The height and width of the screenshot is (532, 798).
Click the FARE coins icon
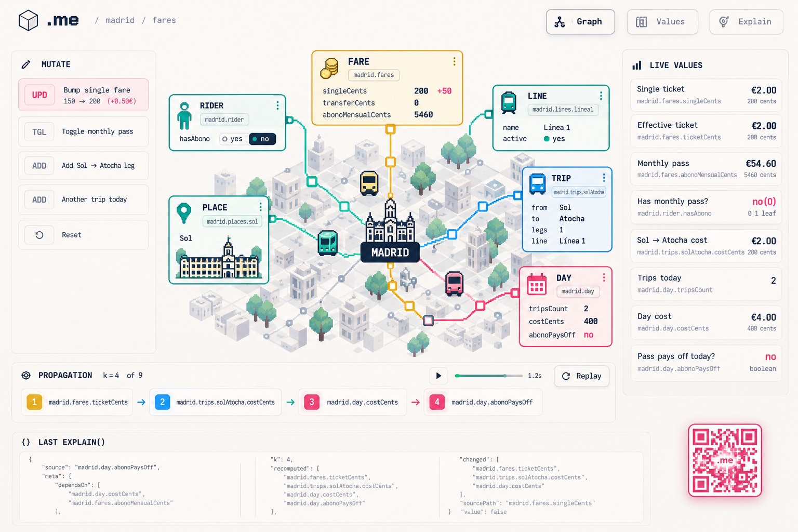(329, 69)
